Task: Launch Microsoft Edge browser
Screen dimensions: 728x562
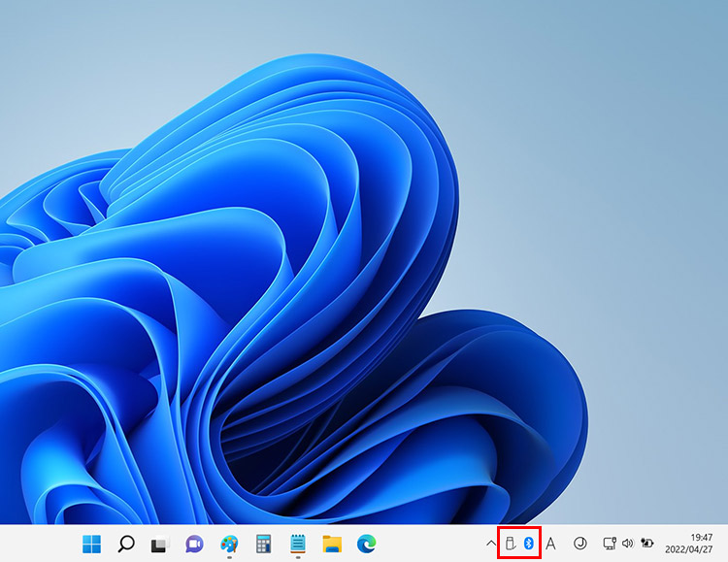Action: tap(366, 544)
